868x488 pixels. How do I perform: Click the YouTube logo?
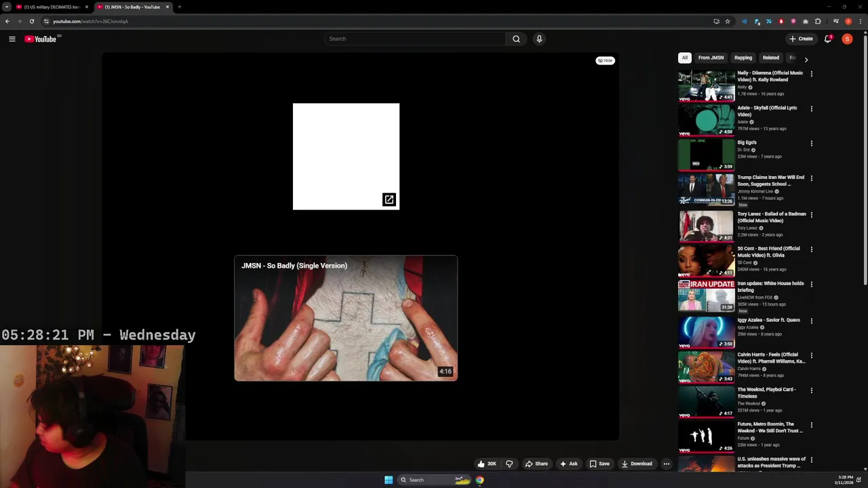coord(41,39)
